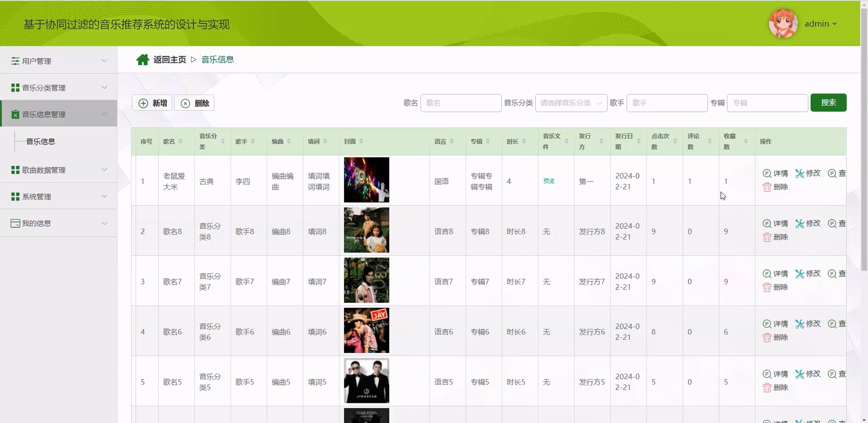Click the green 搜索 button

pos(828,102)
